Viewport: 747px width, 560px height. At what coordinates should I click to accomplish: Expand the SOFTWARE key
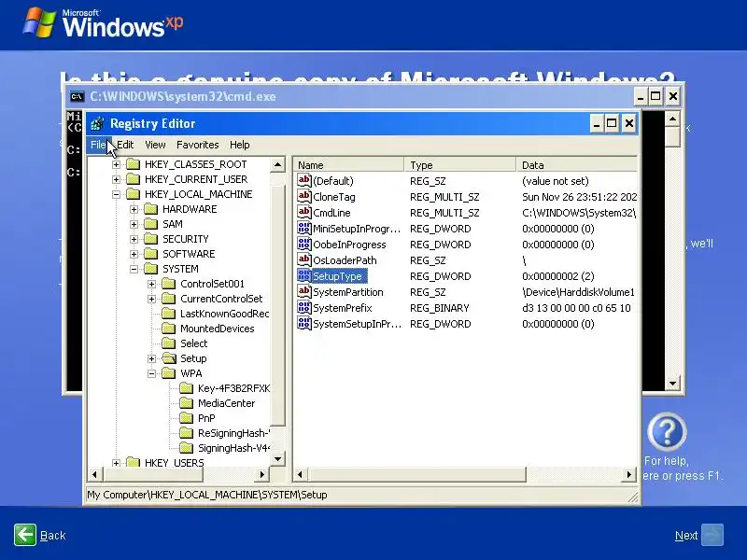(x=134, y=254)
